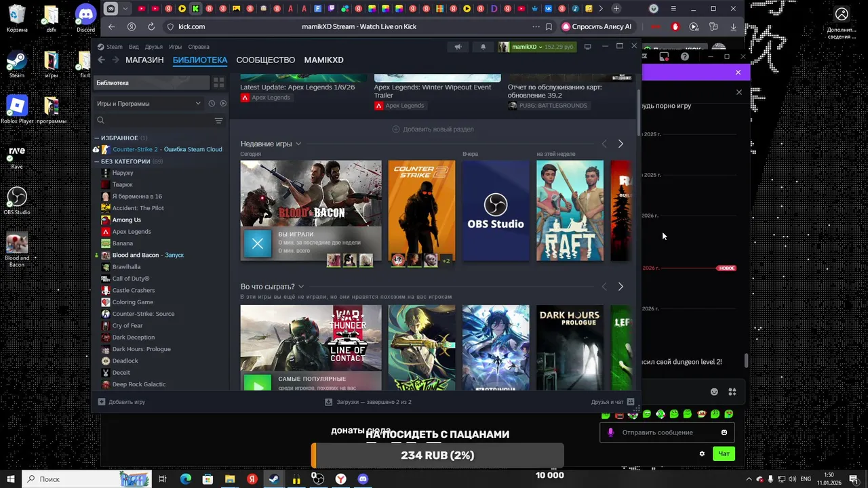Click the ready-to-play filter icon in sidebar
The width and height of the screenshot is (868, 488).
pos(223,104)
